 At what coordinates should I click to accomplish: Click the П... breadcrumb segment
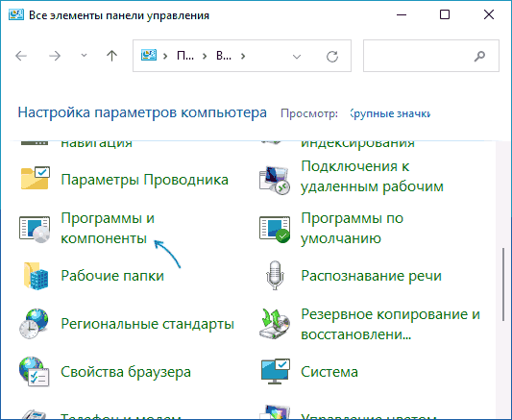click(x=185, y=56)
